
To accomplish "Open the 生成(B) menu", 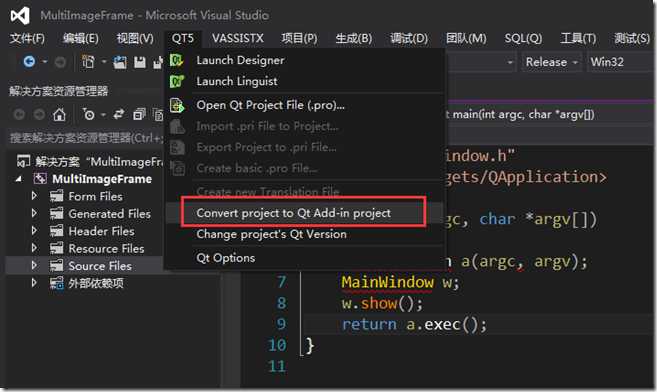I will [354, 39].
